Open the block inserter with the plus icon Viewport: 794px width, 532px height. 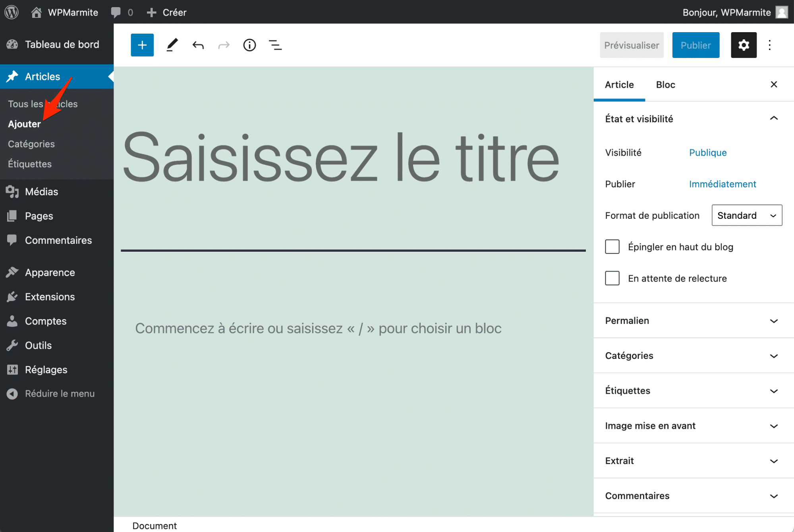click(x=142, y=45)
